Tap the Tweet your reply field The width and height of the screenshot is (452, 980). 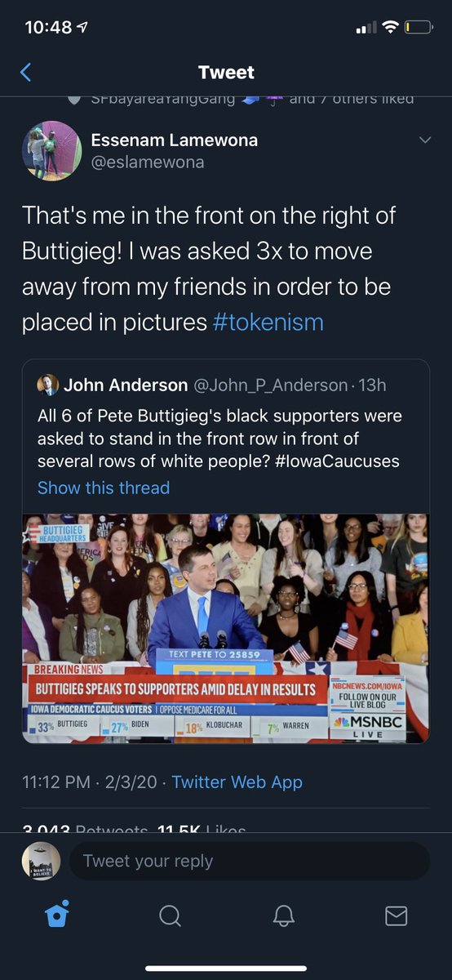coord(249,861)
